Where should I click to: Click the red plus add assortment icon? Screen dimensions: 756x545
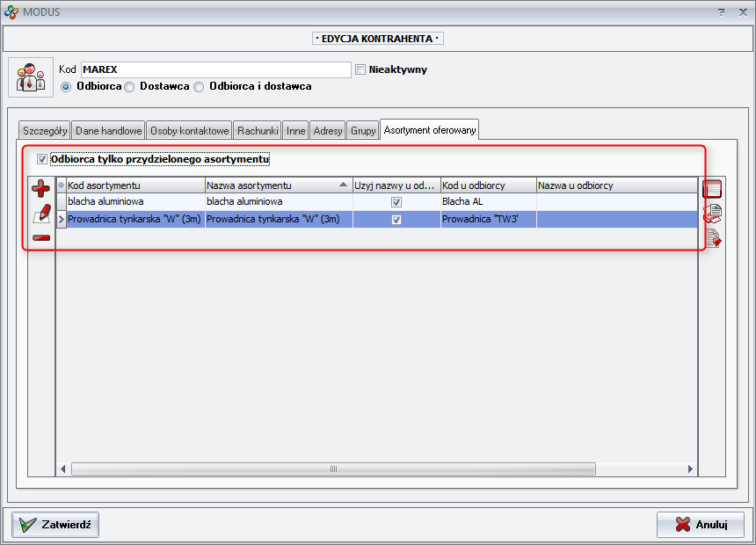tap(40, 188)
